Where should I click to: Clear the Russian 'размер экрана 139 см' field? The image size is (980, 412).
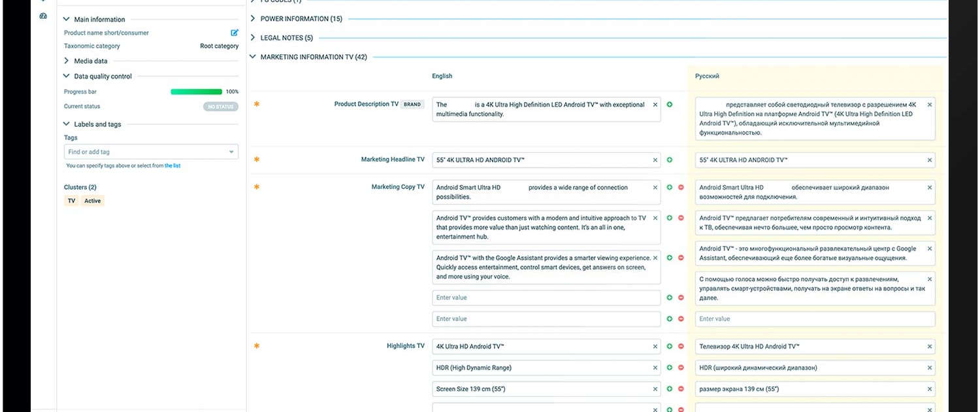(930, 390)
